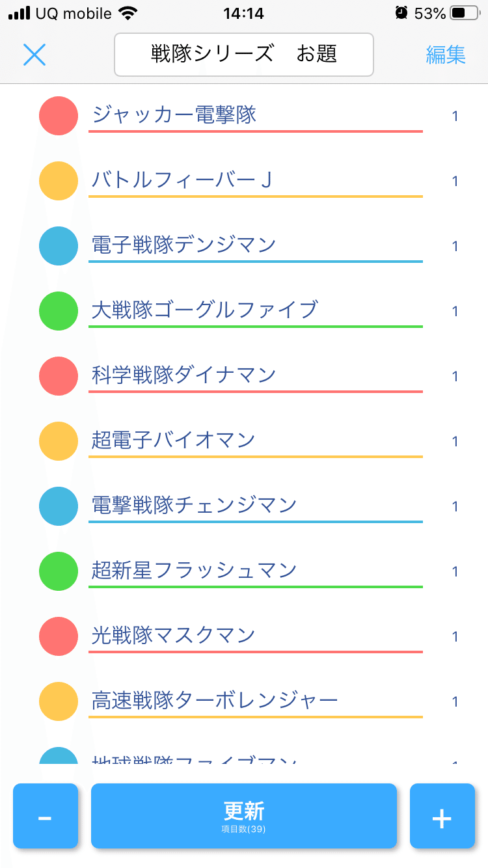
Task: Tap blue color circle for 電子戦隊デンジマン
Action: click(59, 246)
